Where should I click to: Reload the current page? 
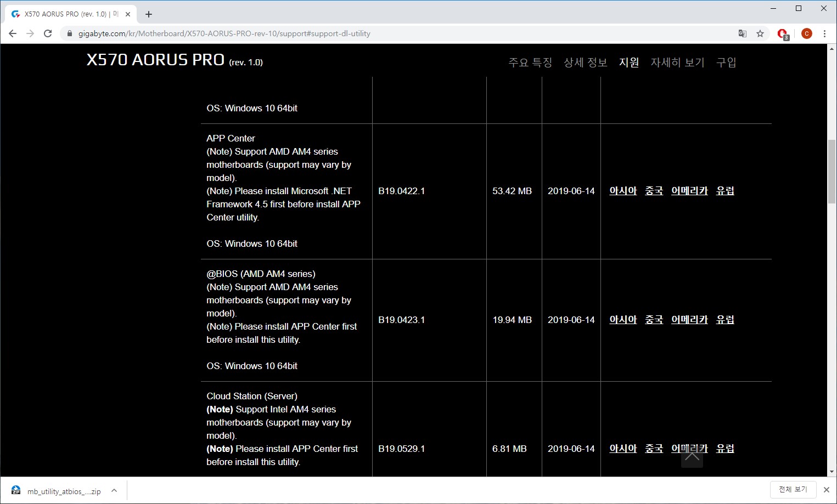tap(48, 33)
